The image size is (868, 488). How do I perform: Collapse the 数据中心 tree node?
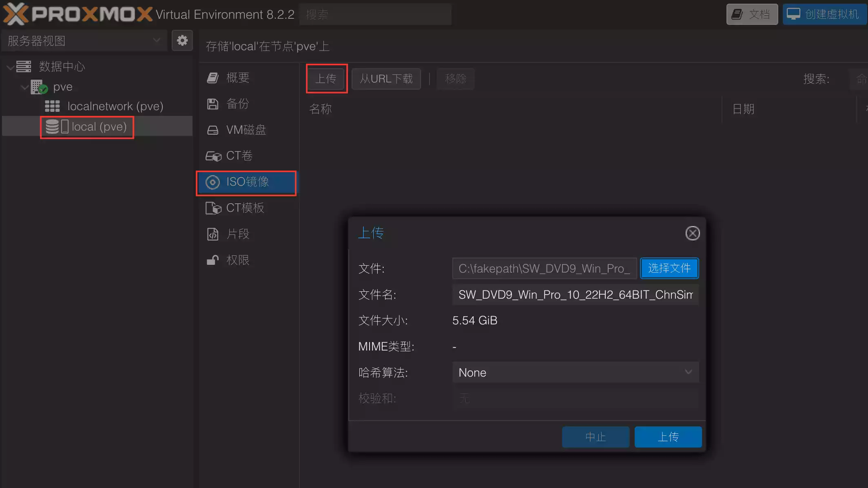click(x=10, y=67)
